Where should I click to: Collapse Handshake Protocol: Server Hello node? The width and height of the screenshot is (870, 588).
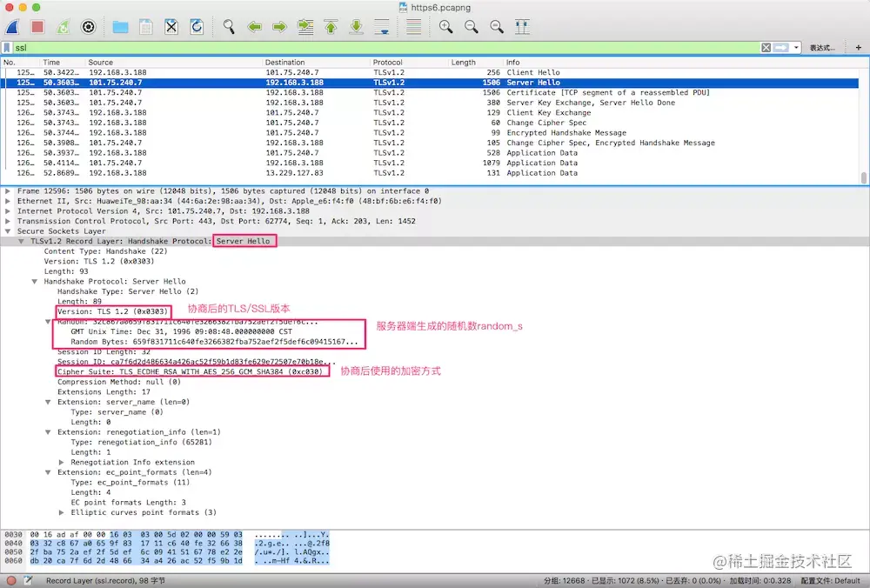(35, 281)
